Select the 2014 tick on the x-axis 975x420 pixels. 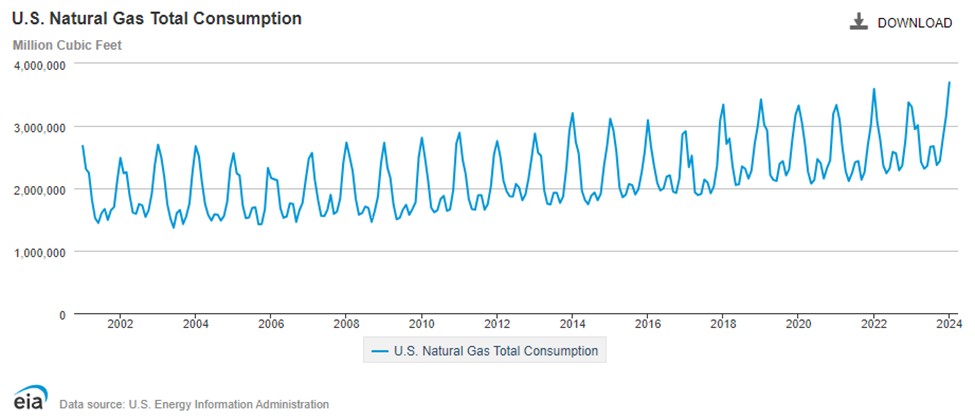pos(572,324)
